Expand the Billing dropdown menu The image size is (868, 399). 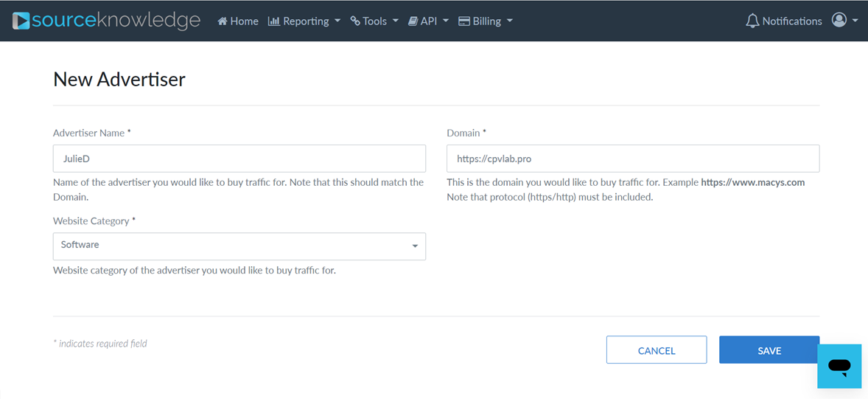pyautogui.click(x=486, y=21)
